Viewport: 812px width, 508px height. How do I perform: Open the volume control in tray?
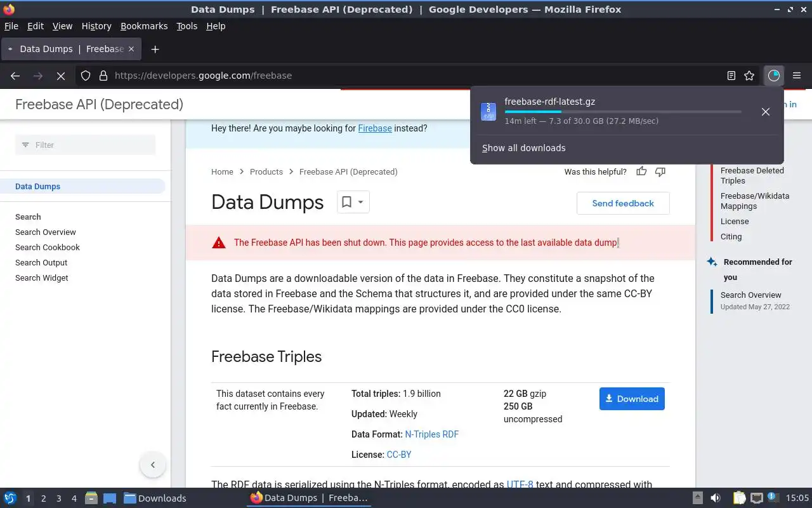coord(716,498)
